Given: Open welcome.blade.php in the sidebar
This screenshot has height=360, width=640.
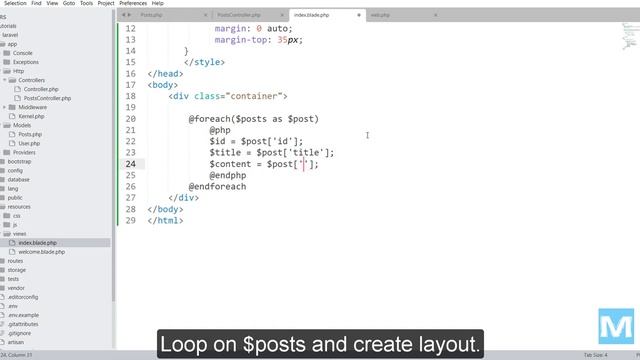Looking at the screenshot, I should 41,252.
